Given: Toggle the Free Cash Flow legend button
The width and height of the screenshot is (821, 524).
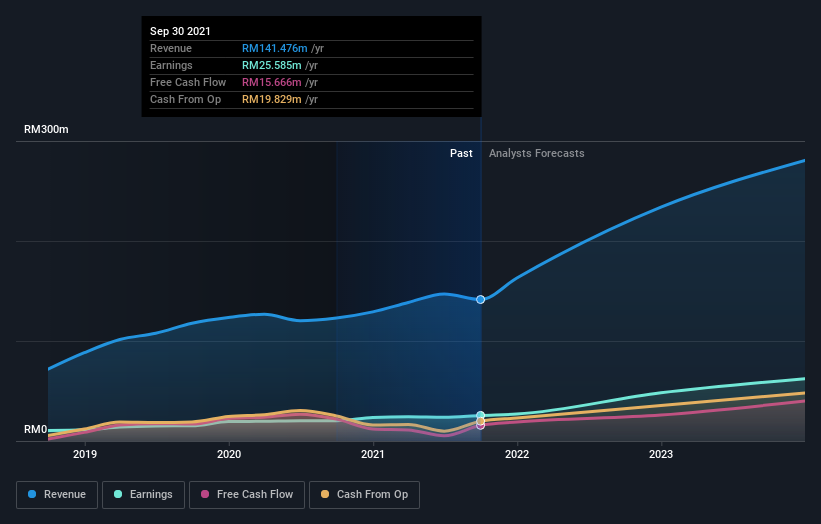Looking at the screenshot, I should (x=247, y=495).
